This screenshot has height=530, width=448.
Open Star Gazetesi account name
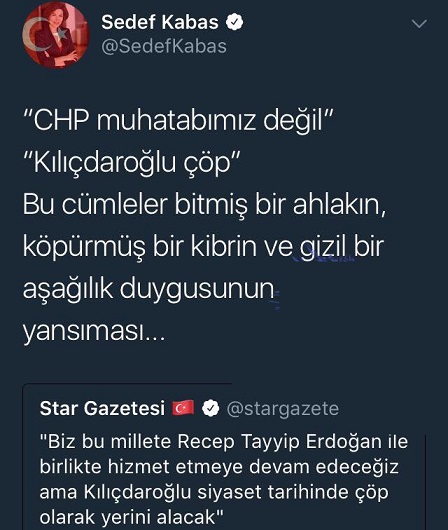[x=102, y=408]
